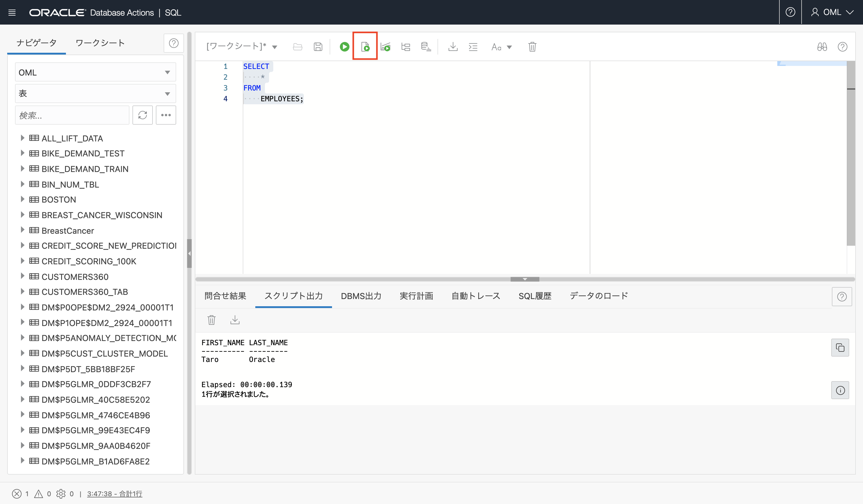This screenshot has height=504, width=863.
Task: Switch to the 問合せ結果 tab
Action: tap(225, 296)
